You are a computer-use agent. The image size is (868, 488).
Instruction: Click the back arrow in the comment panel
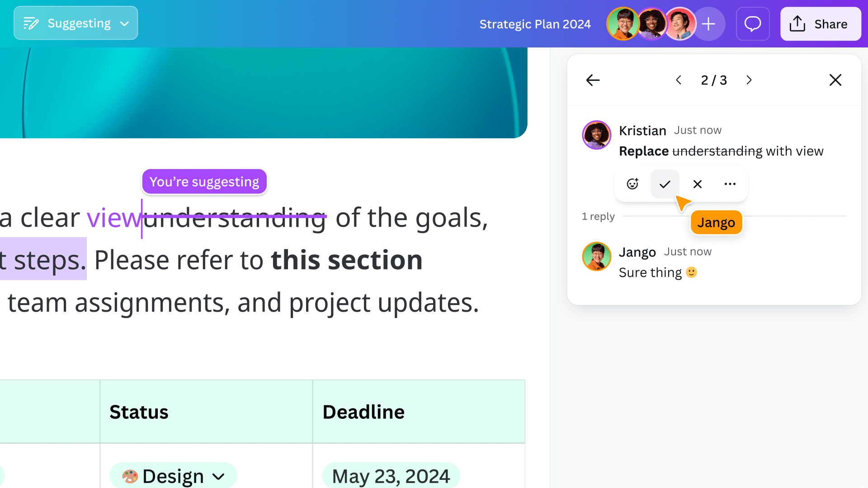592,80
